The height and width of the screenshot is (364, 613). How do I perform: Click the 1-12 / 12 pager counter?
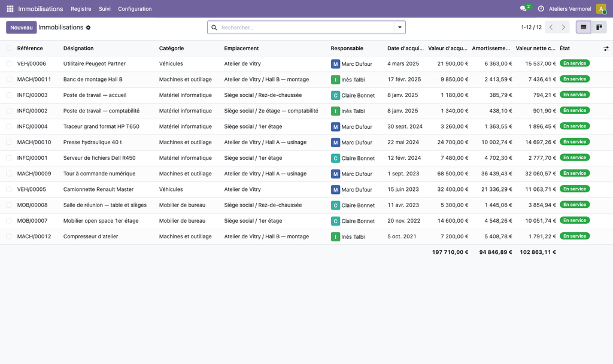(532, 28)
